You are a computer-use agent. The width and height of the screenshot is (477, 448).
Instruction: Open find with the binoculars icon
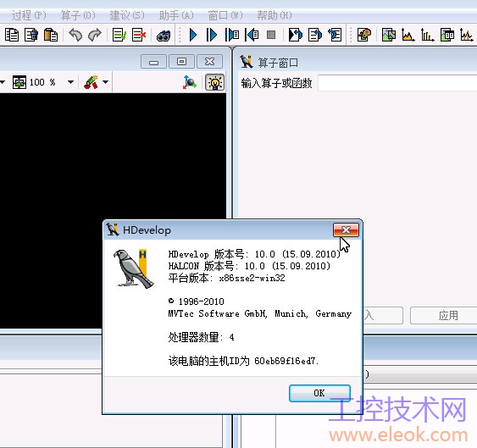pyautogui.click(x=164, y=36)
